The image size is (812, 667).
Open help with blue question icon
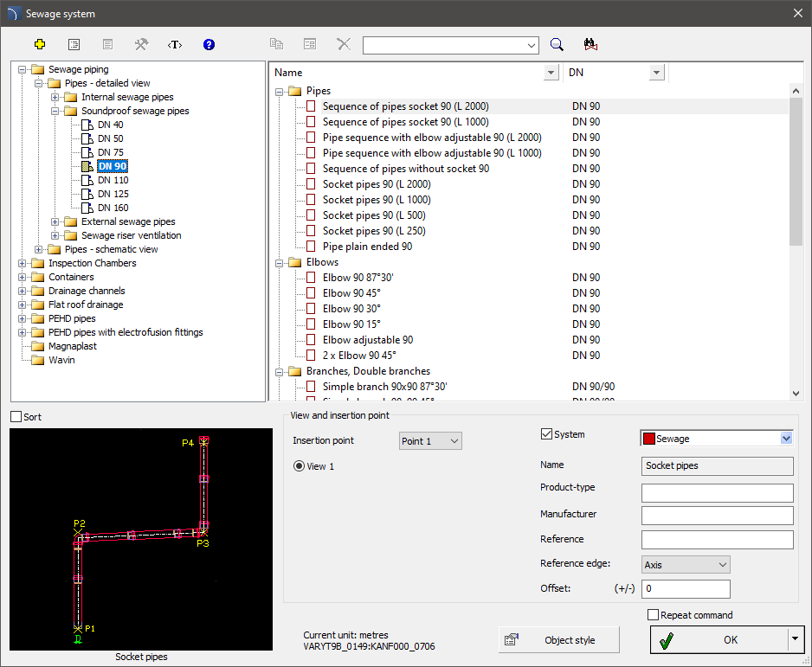[209, 44]
